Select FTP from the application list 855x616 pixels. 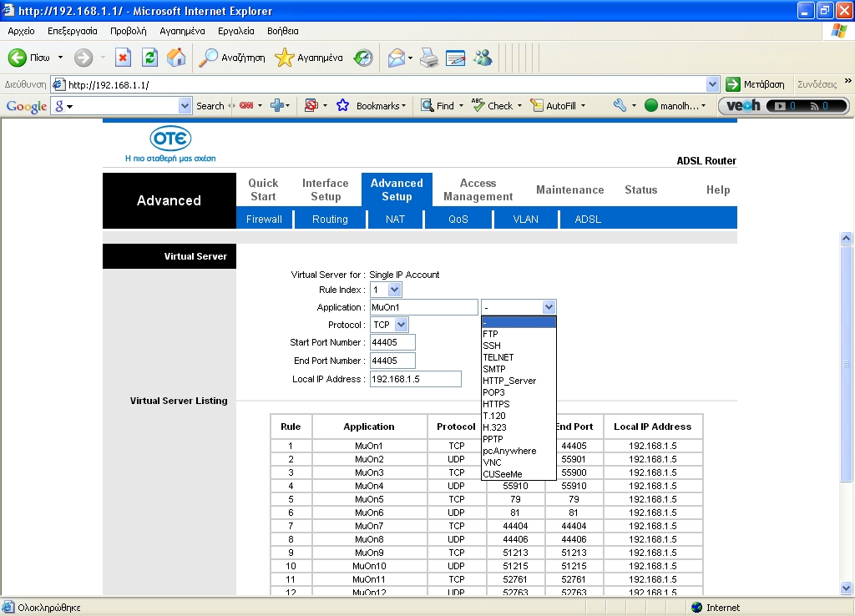(518, 334)
